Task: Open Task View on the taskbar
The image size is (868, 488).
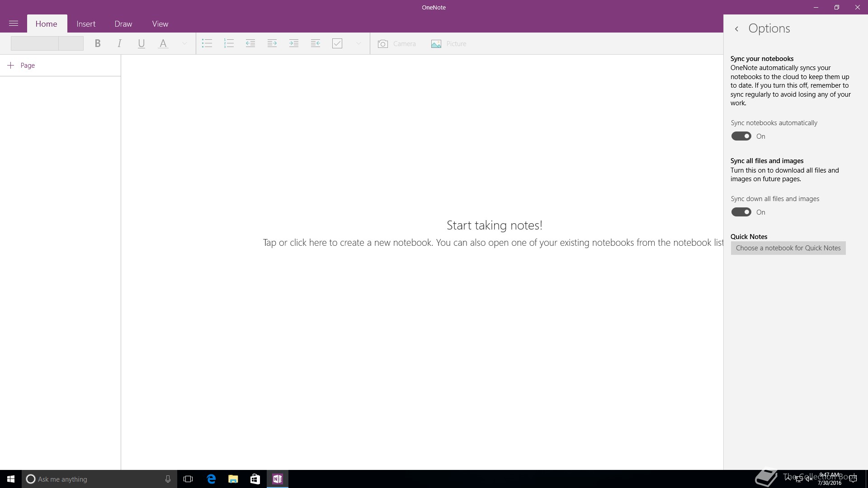Action: click(188, 479)
